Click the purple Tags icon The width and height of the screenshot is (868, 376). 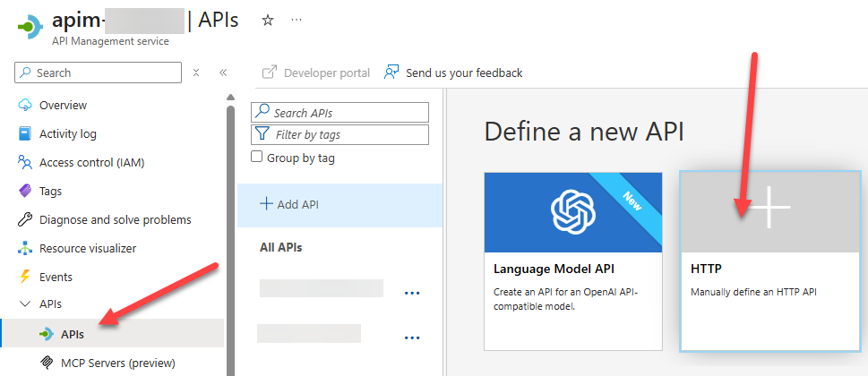pyautogui.click(x=25, y=191)
